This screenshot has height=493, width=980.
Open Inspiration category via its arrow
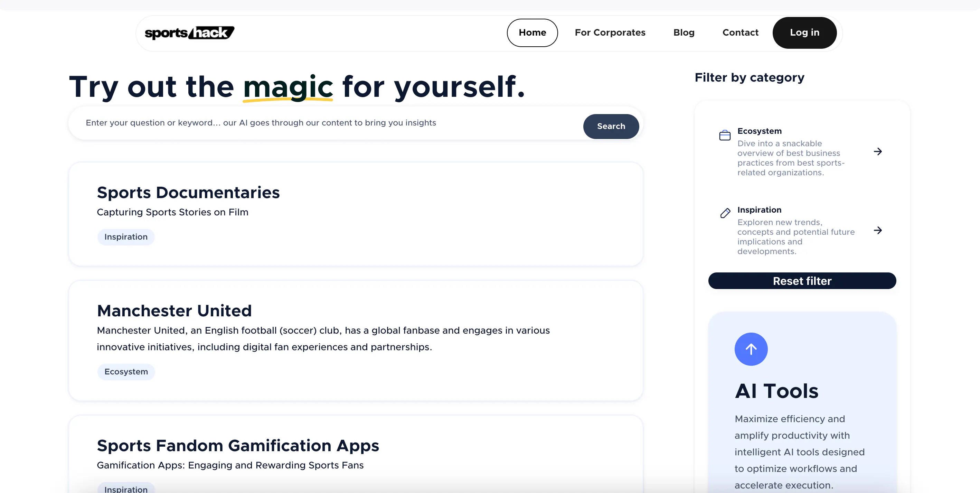(x=878, y=230)
